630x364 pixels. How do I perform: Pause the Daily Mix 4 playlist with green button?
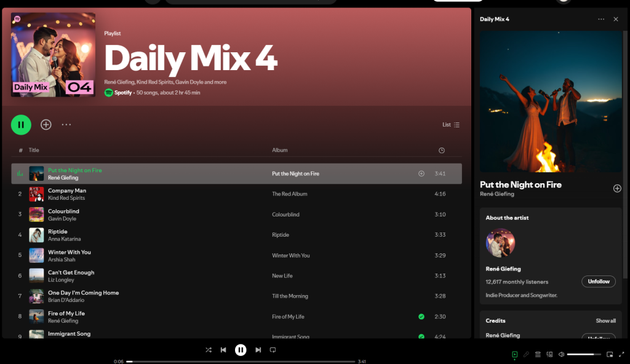click(x=21, y=125)
